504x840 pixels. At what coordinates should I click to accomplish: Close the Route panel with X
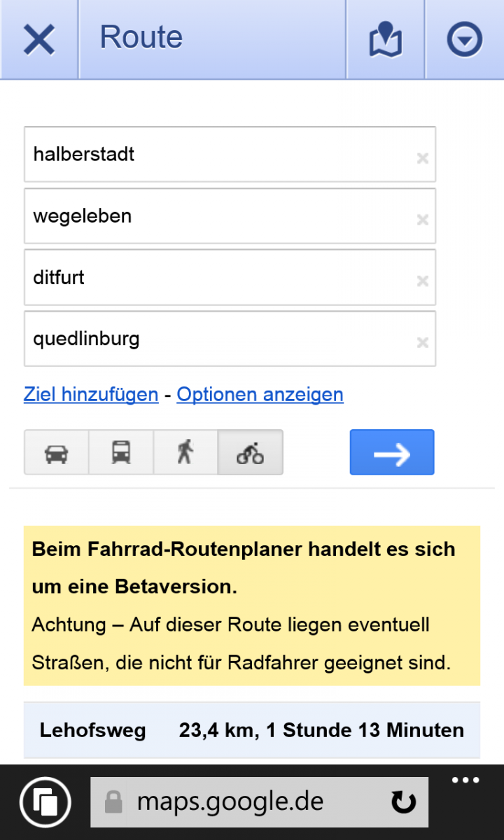tap(39, 39)
